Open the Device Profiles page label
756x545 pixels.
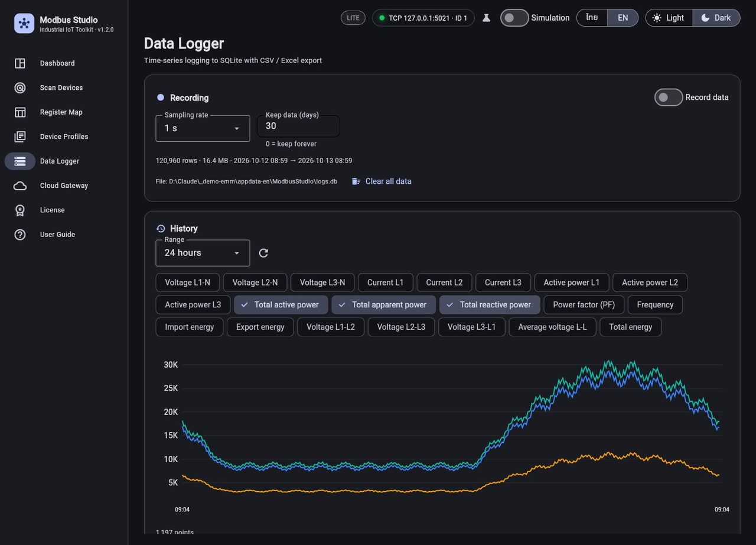pos(64,137)
